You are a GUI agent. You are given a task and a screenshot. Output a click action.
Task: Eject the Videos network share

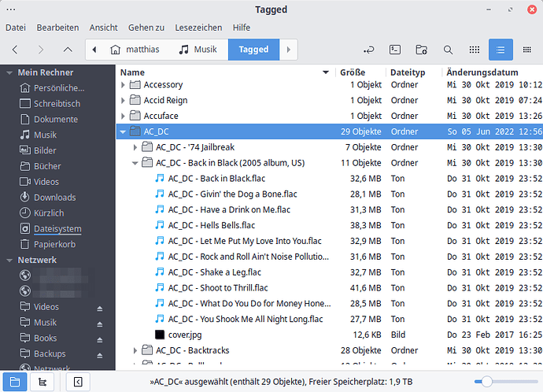click(x=100, y=309)
